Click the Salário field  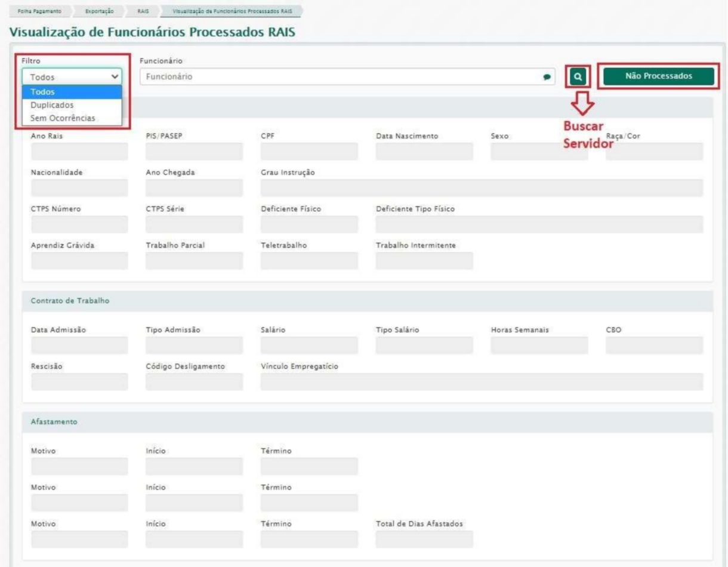pyautogui.click(x=309, y=346)
